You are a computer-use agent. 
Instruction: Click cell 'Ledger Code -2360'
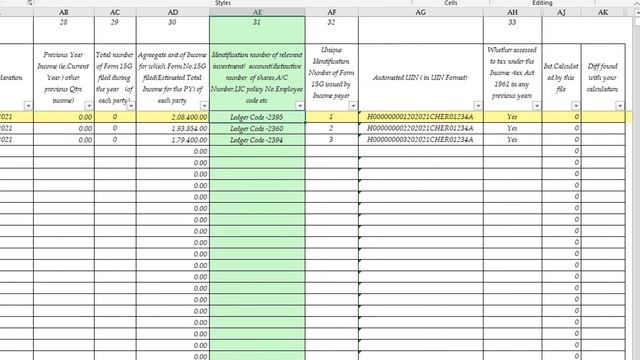(257, 128)
